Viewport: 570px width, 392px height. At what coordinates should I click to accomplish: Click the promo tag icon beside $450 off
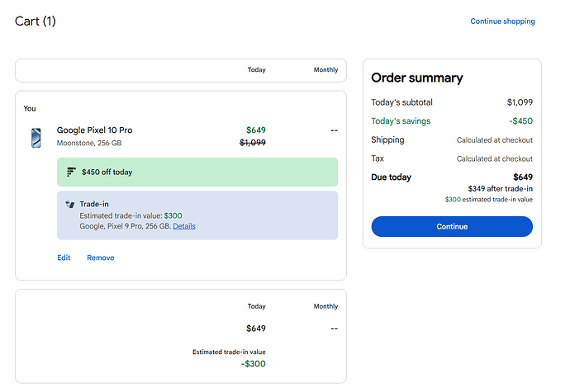[71, 172]
